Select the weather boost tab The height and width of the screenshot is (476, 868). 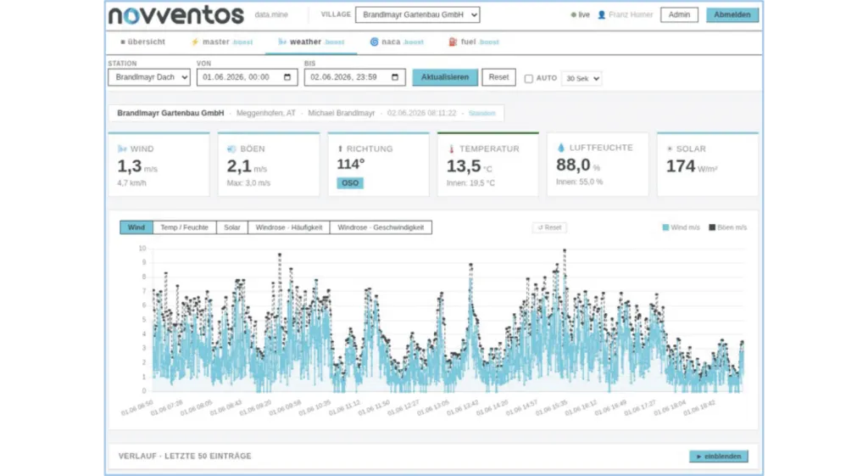pyautogui.click(x=311, y=42)
